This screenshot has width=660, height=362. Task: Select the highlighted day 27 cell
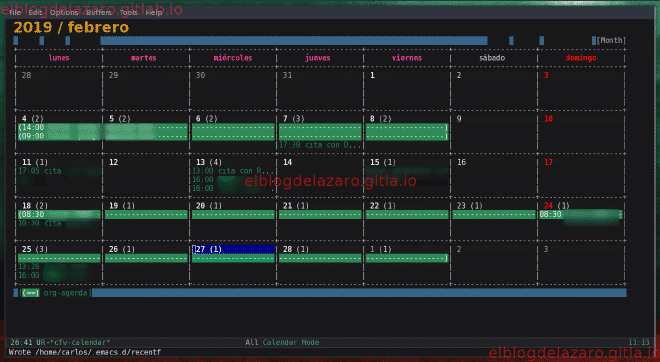point(234,249)
